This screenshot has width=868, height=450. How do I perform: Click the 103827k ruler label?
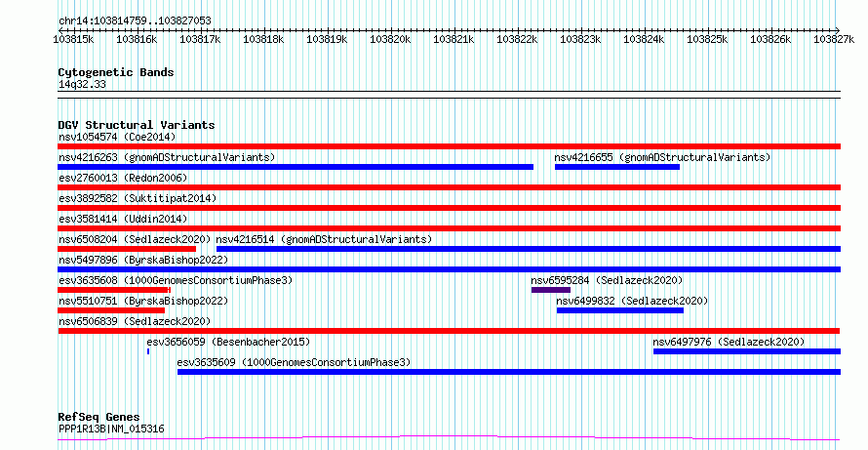[834, 39]
